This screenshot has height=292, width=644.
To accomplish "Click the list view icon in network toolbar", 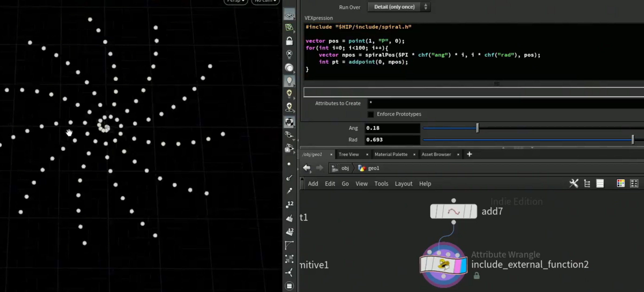I will pos(600,184).
